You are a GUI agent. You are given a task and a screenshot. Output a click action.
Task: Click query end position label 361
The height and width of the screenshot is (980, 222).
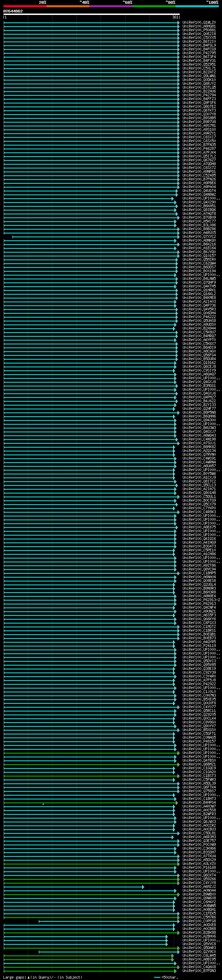point(175,17)
